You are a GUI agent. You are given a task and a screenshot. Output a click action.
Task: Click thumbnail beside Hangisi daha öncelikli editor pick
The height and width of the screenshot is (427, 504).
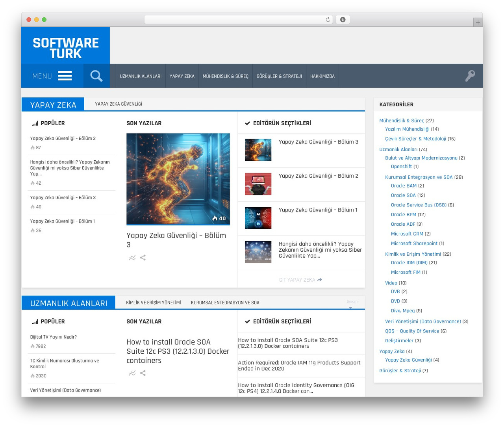(258, 252)
